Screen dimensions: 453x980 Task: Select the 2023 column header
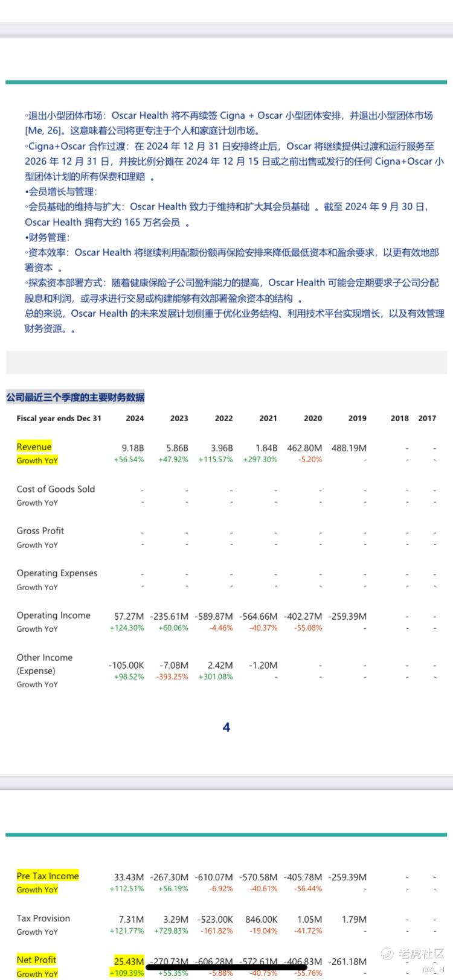[179, 418]
